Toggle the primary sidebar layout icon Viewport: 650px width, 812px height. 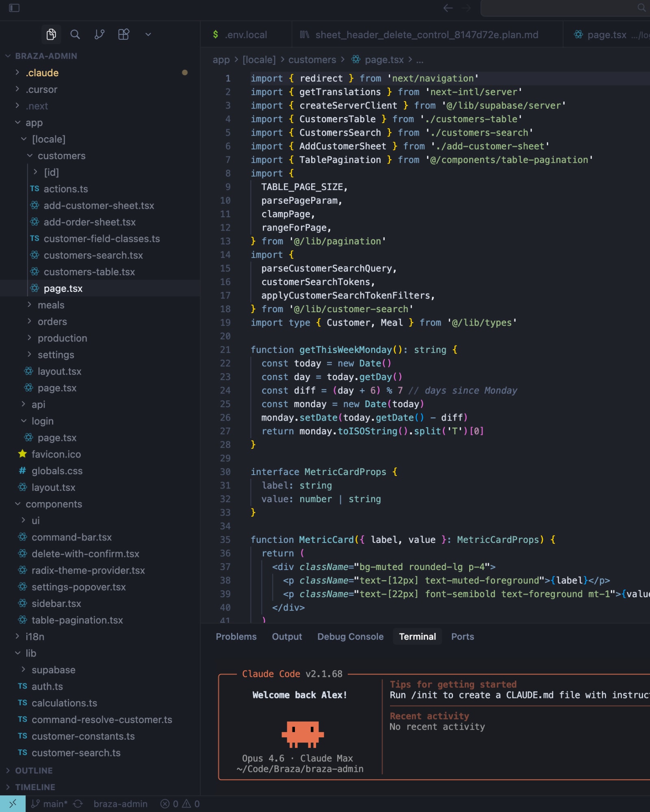pyautogui.click(x=14, y=8)
